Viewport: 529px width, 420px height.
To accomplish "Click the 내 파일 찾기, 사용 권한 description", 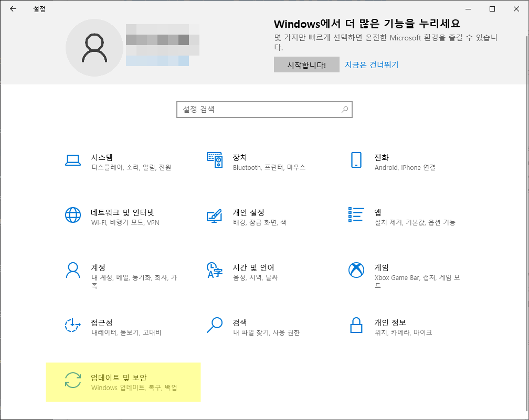I will pyautogui.click(x=266, y=332).
